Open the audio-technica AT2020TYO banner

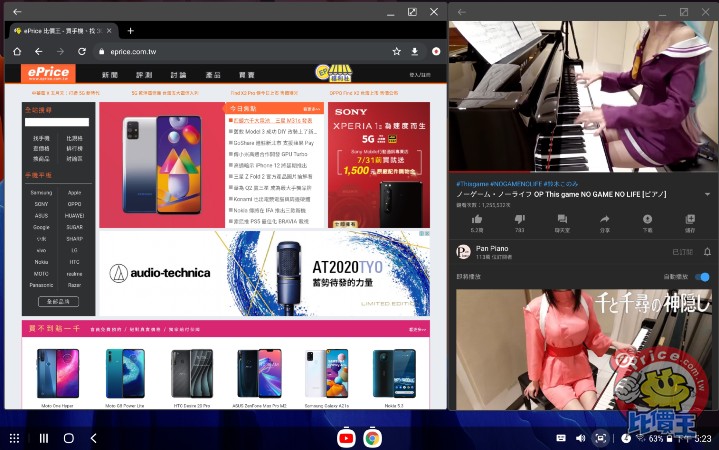pyautogui.click(x=265, y=273)
